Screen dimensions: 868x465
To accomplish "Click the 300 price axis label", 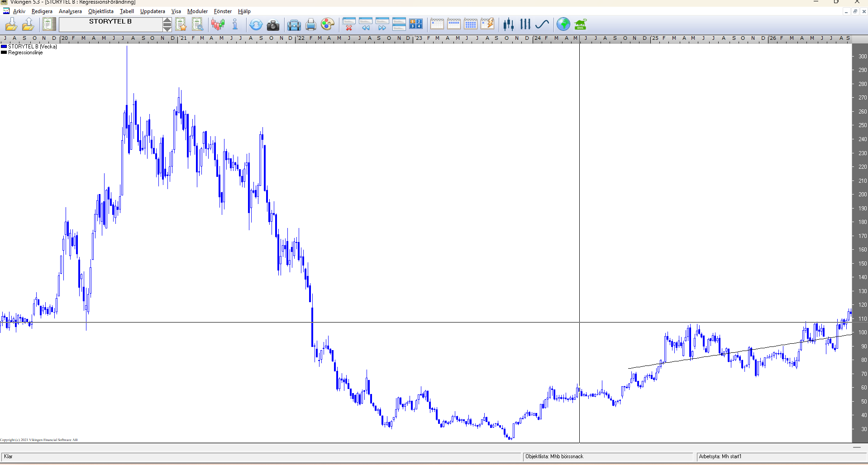I will click(863, 57).
